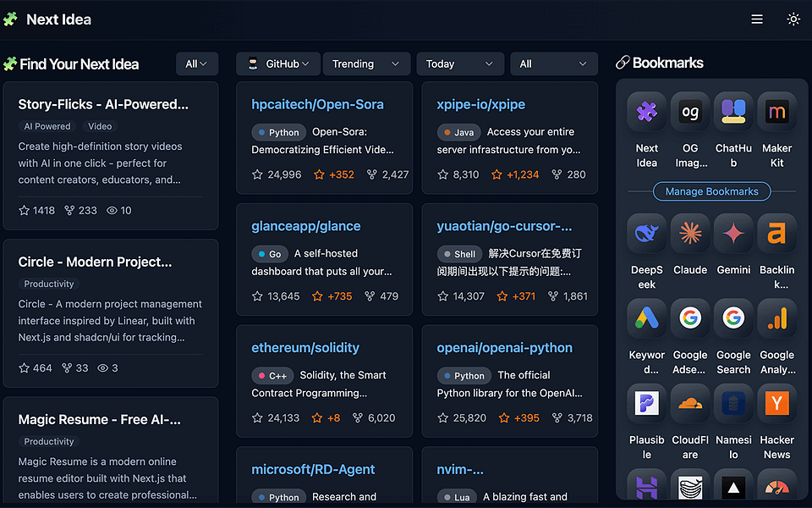The height and width of the screenshot is (508, 812).
Task: Open the Plausible bookmark icon
Action: pyautogui.click(x=646, y=403)
